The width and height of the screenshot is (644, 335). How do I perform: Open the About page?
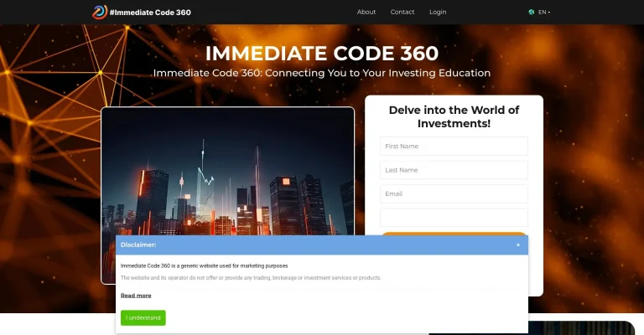click(366, 12)
